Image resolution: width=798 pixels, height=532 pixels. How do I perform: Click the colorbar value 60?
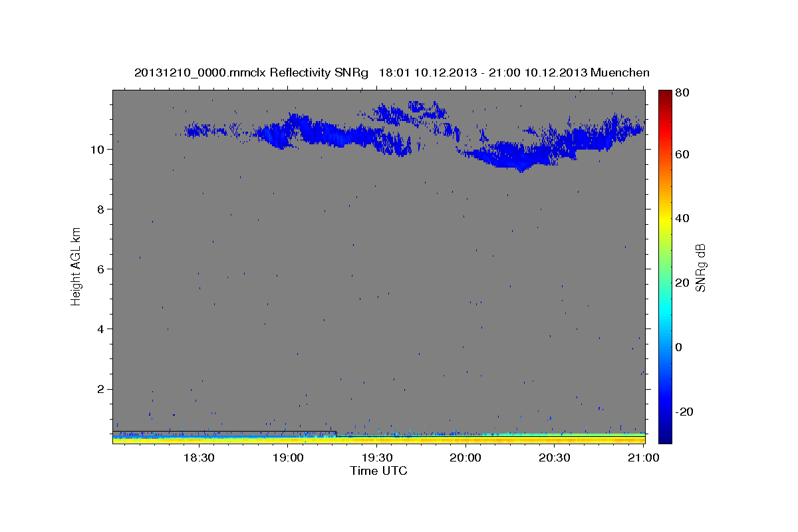pos(684,154)
